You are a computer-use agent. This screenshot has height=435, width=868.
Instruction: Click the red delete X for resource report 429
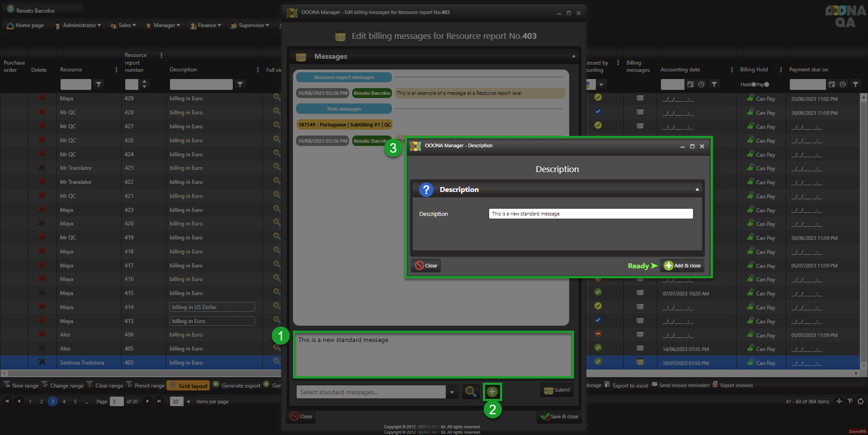42,98
